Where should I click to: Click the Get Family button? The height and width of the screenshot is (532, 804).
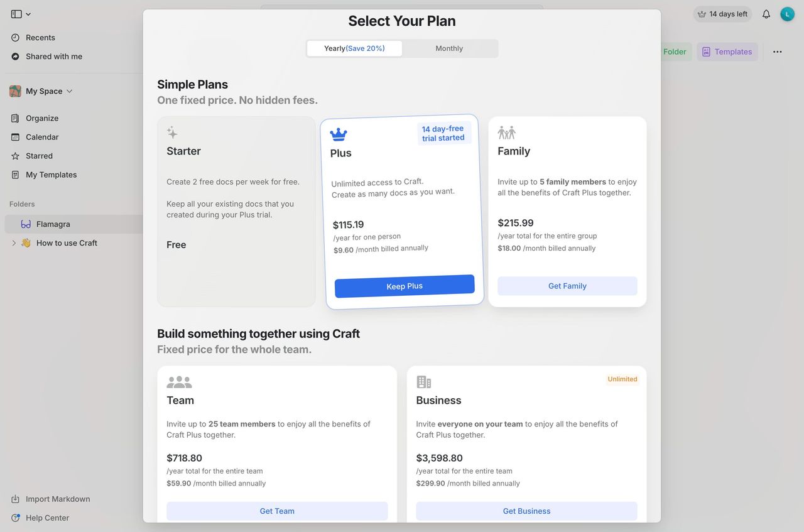coord(567,286)
